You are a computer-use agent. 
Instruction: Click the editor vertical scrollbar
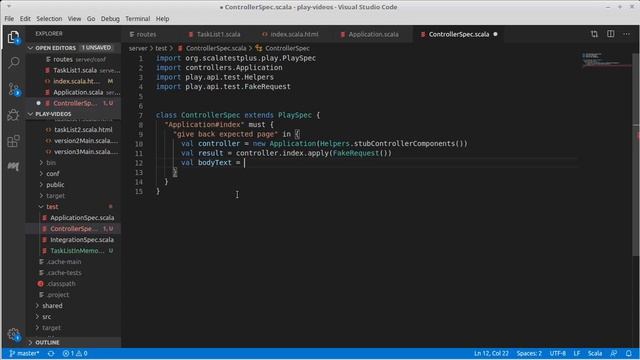pos(636,155)
